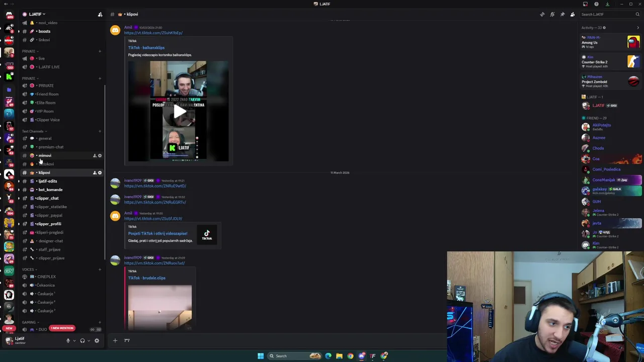Show pinned messages in klipovi
The height and width of the screenshot is (362, 644).
click(x=562, y=14)
